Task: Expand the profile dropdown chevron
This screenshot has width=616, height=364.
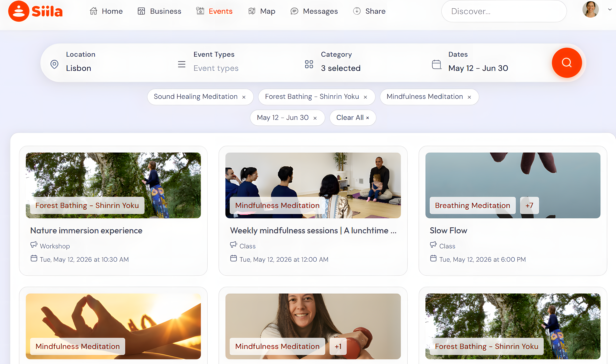Action: click(x=610, y=10)
